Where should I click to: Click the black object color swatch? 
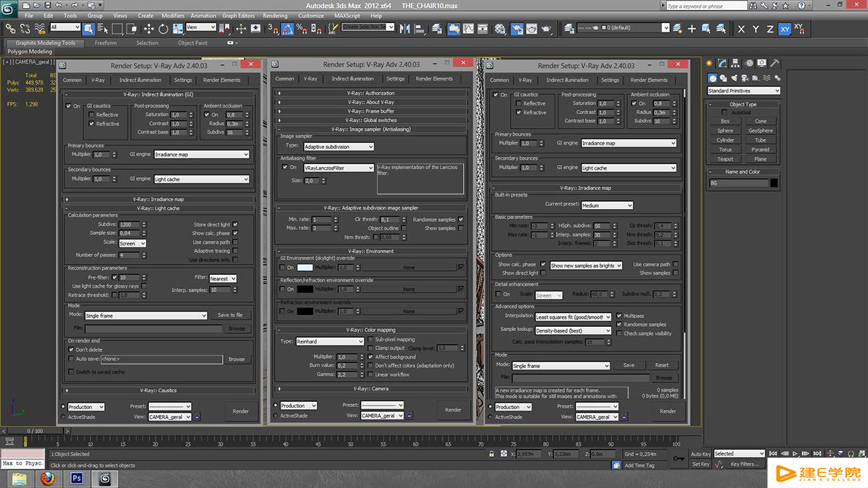point(774,183)
